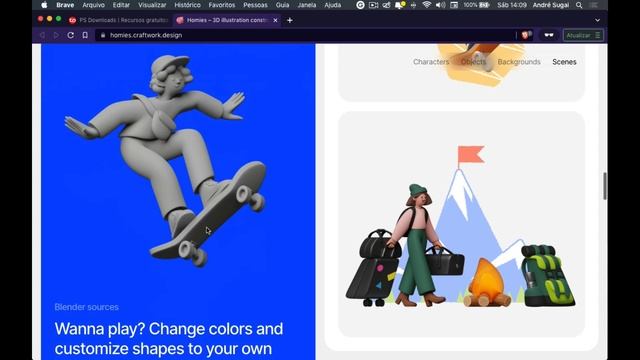The image size is (640, 360).
Task: Click the battery status icon
Action: pos(484,5)
